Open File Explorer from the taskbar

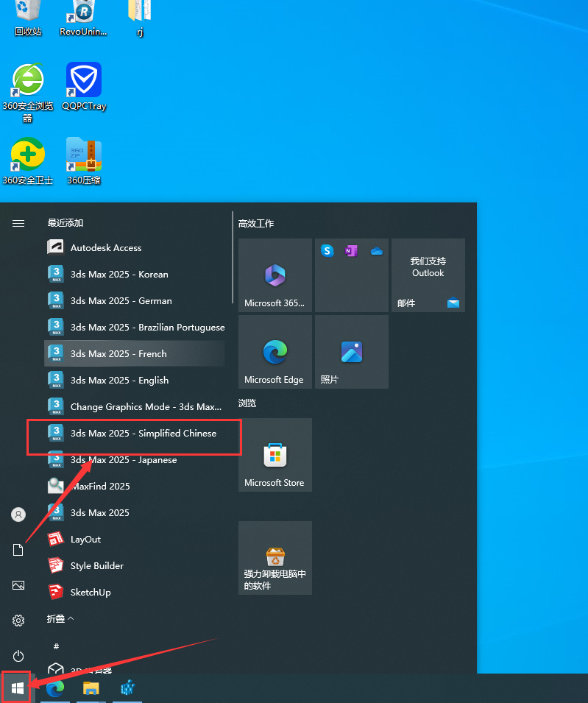tap(91, 688)
